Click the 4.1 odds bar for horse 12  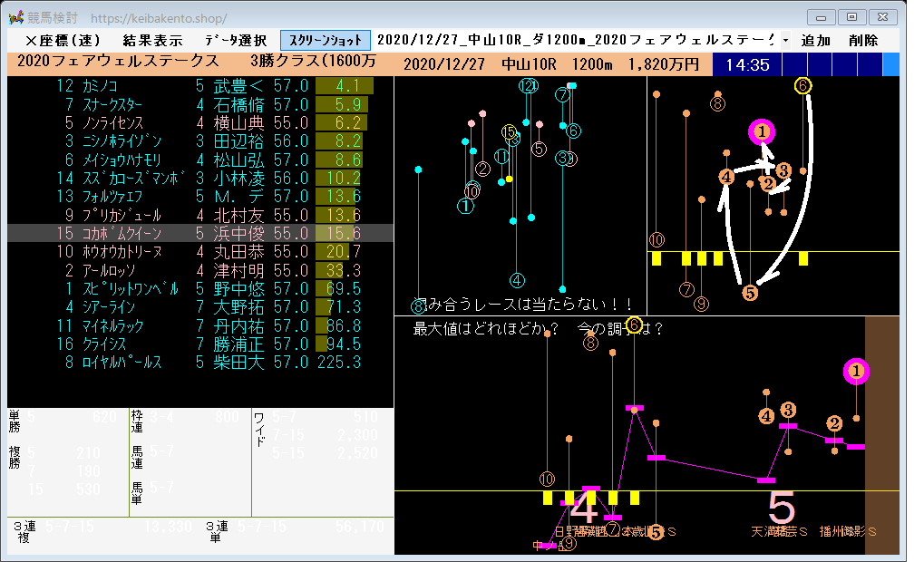(x=345, y=86)
